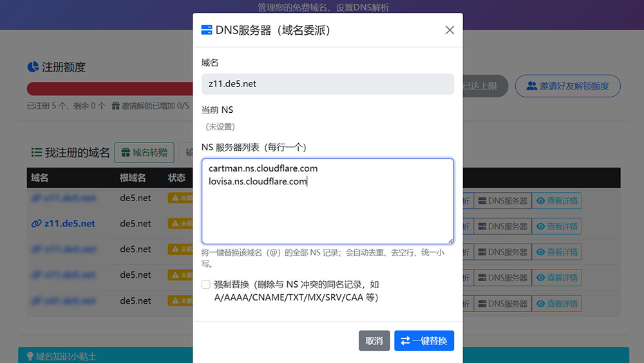644x363 pixels.
Task: Click the text area resize handle
Action: coord(450,240)
